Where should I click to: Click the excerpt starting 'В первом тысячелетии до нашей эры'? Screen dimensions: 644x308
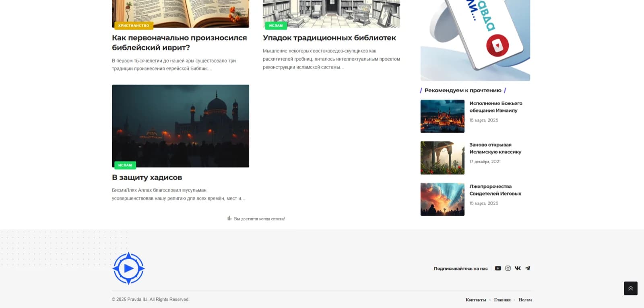click(x=174, y=65)
